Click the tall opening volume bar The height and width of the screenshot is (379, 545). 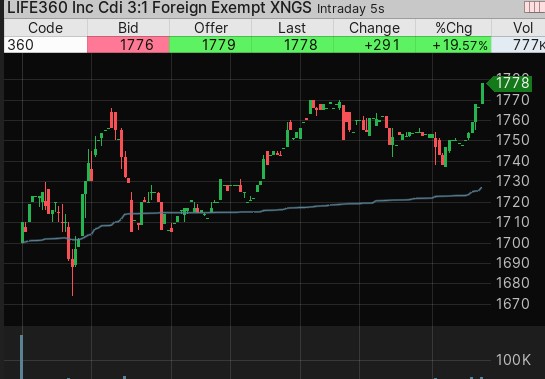click(22, 357)
